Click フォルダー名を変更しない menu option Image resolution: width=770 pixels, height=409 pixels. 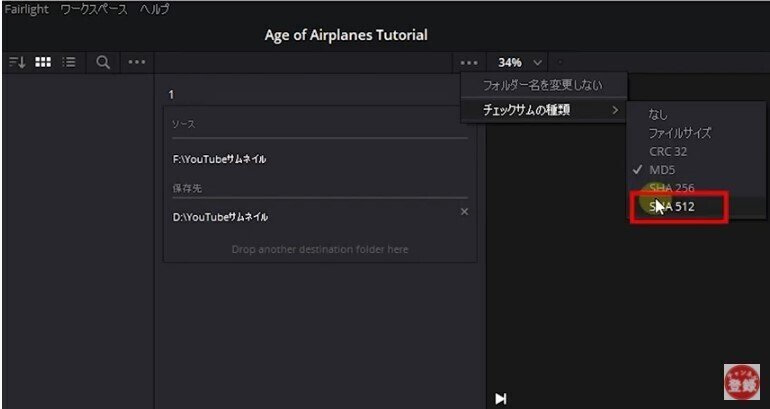tap(543, 85)
